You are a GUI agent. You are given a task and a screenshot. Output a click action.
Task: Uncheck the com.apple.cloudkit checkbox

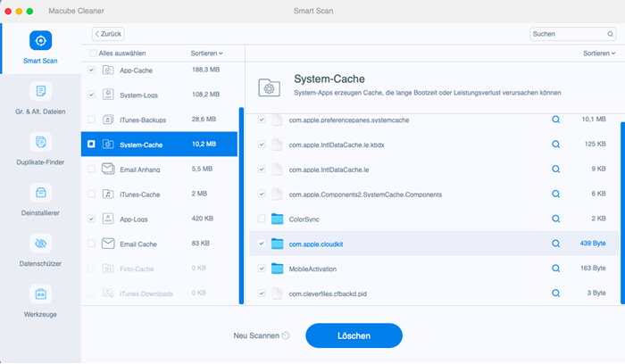pyautogui.click(x=262, y=244)
